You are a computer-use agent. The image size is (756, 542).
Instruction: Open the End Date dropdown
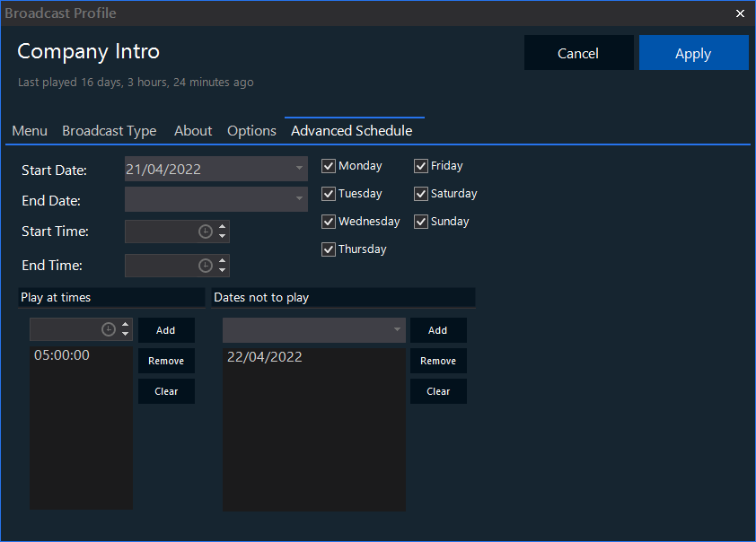pos(299,198)
